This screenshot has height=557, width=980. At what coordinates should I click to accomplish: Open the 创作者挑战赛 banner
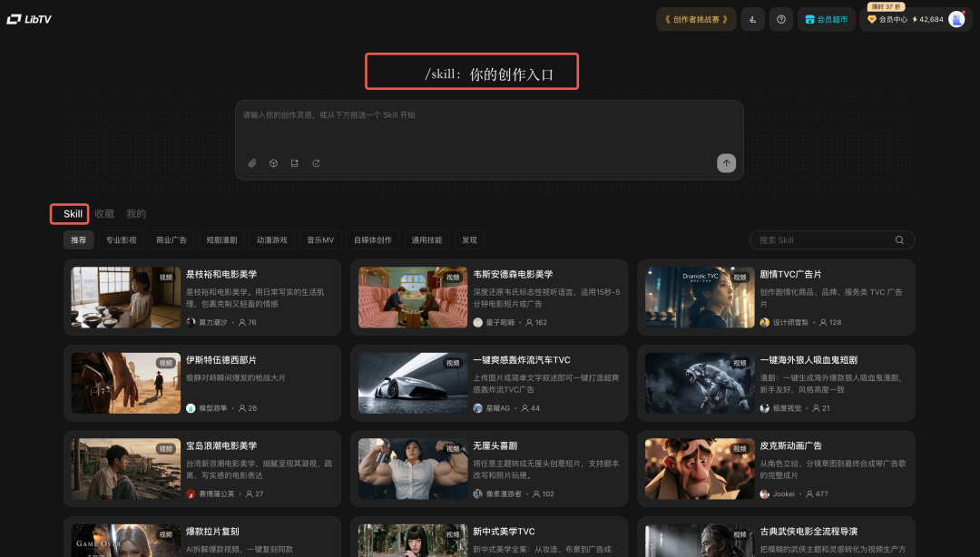(x=696, y=19)
